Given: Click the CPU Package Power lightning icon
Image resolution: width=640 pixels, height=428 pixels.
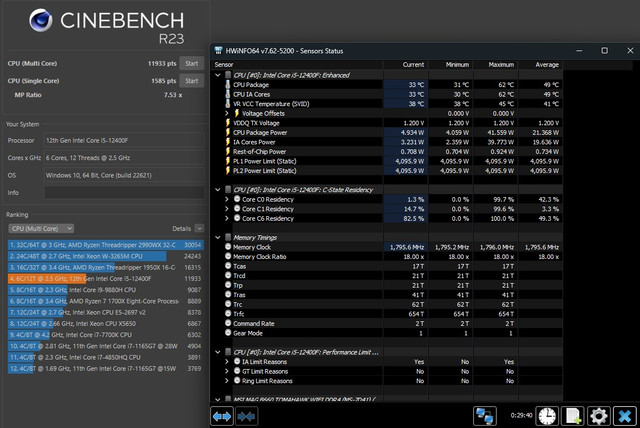Looking at the screenshot, I should [228, 132].
